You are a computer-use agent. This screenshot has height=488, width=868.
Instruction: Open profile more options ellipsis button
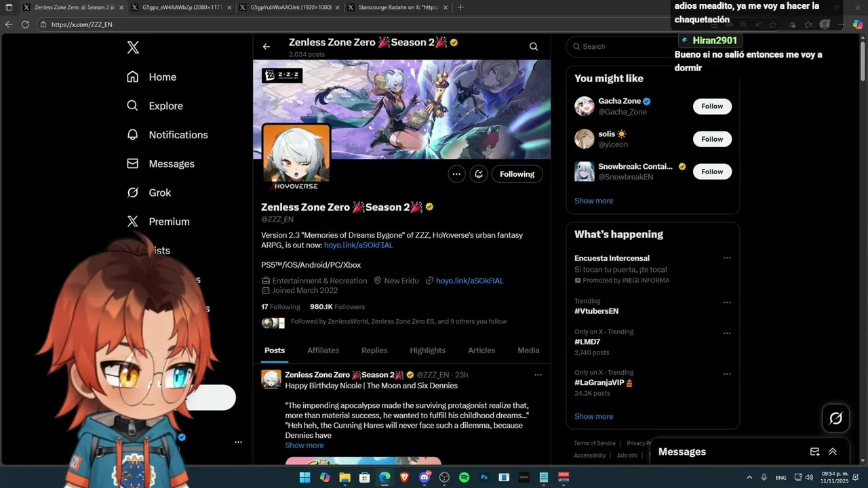(x=456, y=174)
